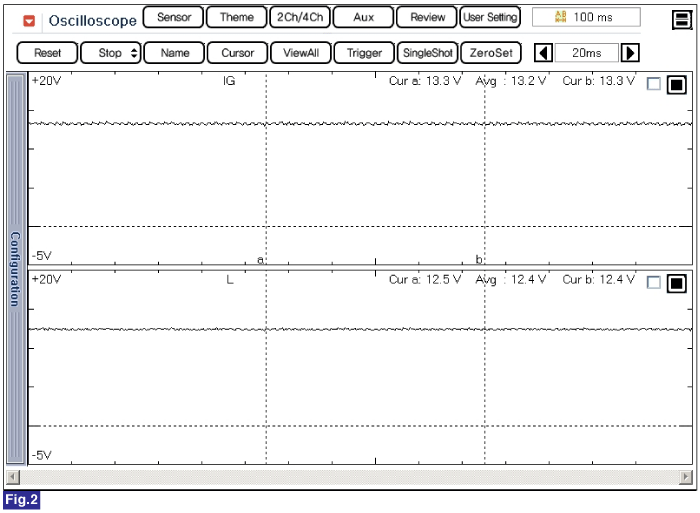Click the 20ms time base field
Image resolution: width=700 pixels, height=513 pixels.
tap(587, 53)
